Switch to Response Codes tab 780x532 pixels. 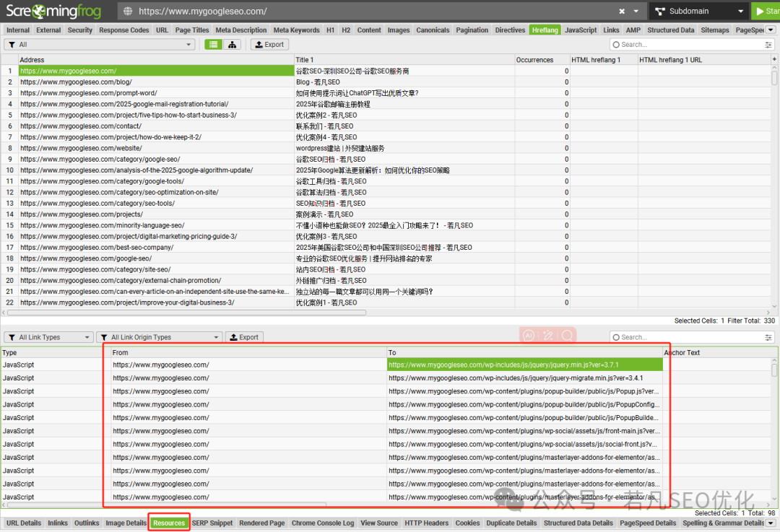(x=124, y=30)
